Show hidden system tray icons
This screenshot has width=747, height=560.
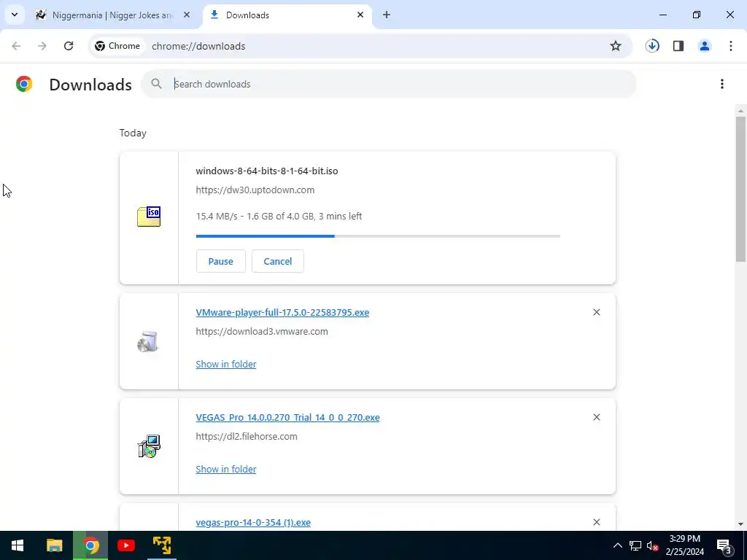point(617,545)
